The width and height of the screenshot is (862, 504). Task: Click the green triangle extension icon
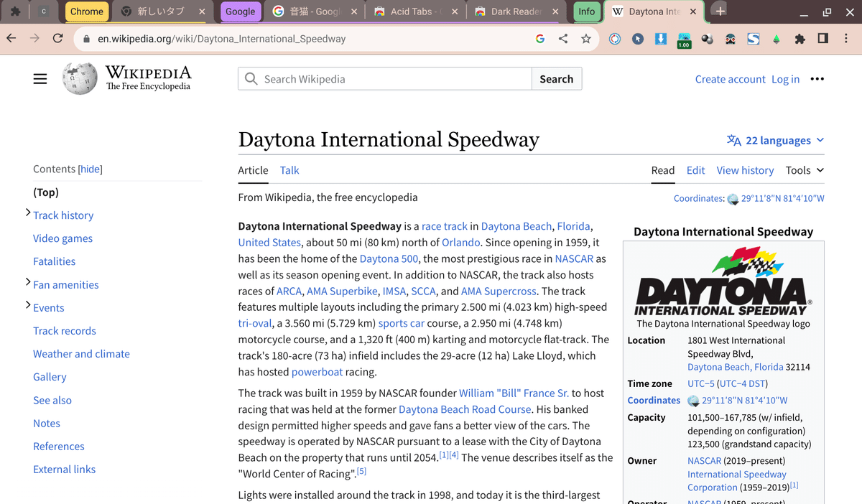pos(776,39)
